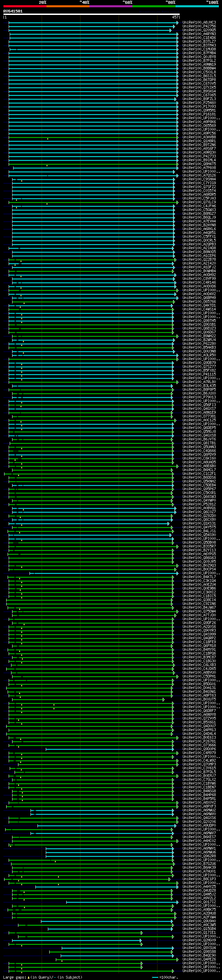Click the red 20% identity legend segment
222x980 pixels.
25,7
